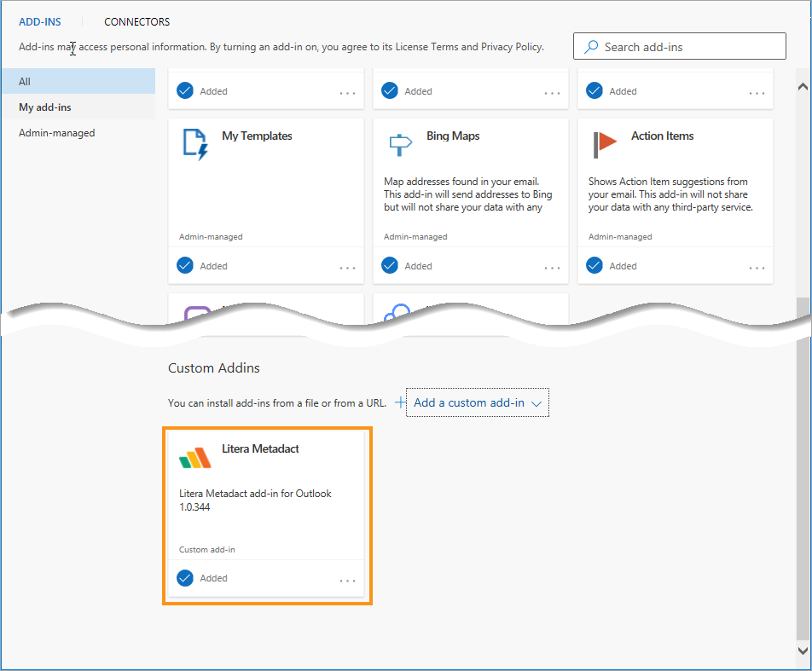Open ellipsis menu on top-right partial card
Image resolution: width=812 pixels, height=671 pixels.
point(757,94)
